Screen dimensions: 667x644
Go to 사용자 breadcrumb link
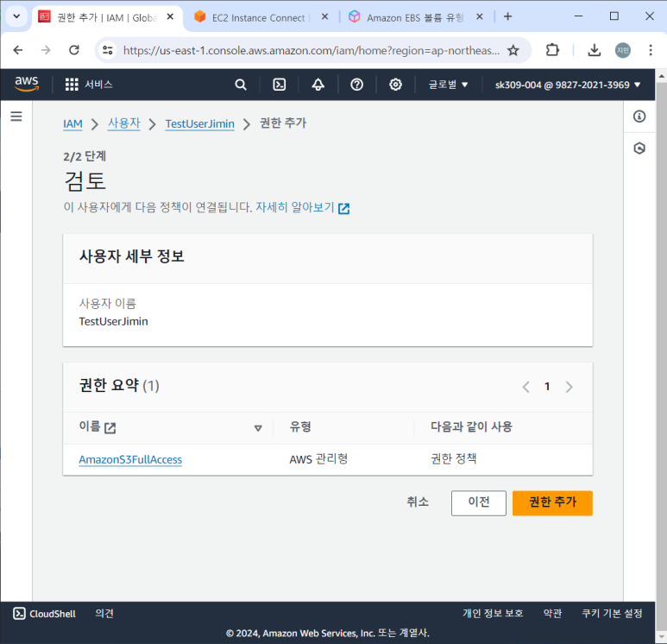[x=123, y=123]
